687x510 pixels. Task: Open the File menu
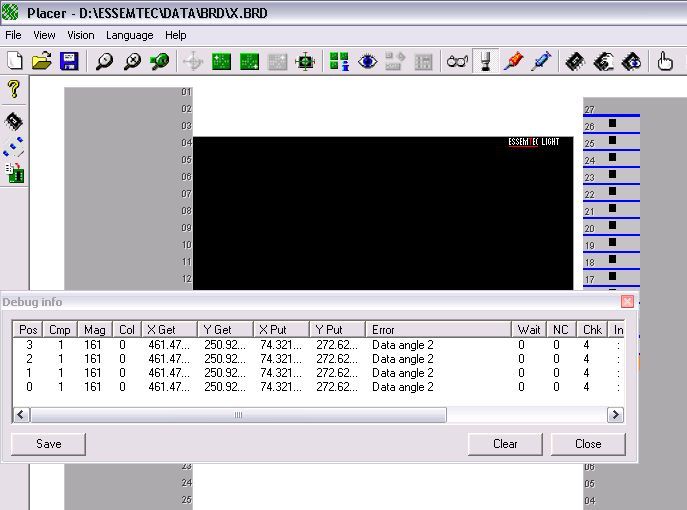pyautogui.click(x=13, y=35)
